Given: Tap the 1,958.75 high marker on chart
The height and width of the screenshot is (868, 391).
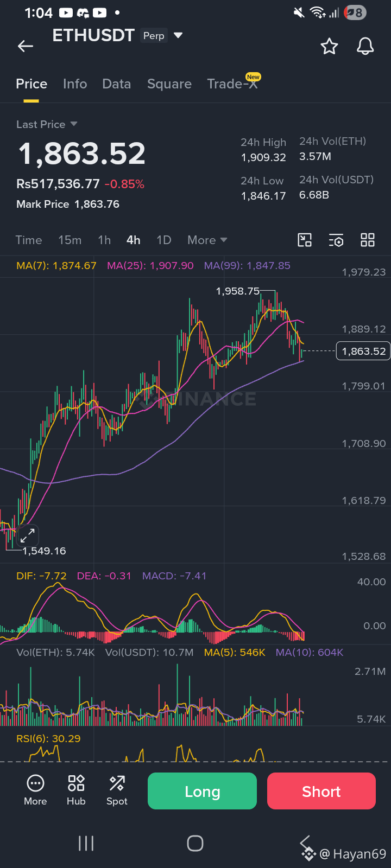Looking at the screenshot, I should (238, 291).
